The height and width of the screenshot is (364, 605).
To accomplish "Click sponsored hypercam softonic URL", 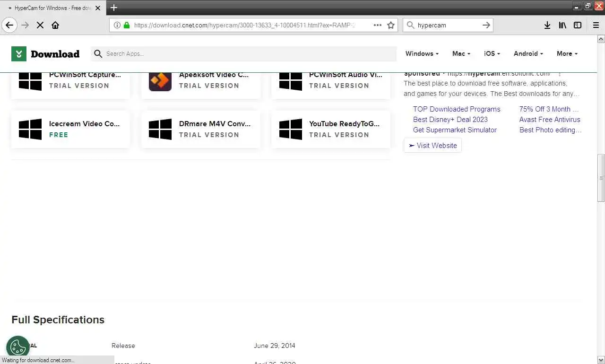I will (x=499, y=74).
